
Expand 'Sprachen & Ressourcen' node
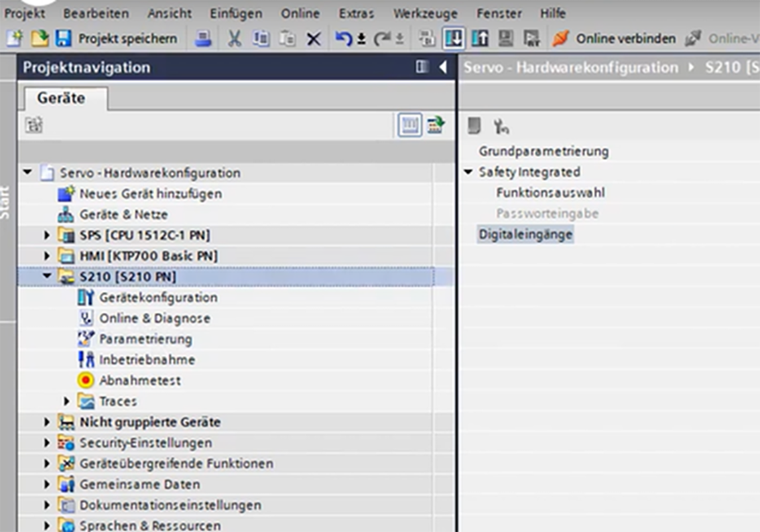[x=47, y=525]
